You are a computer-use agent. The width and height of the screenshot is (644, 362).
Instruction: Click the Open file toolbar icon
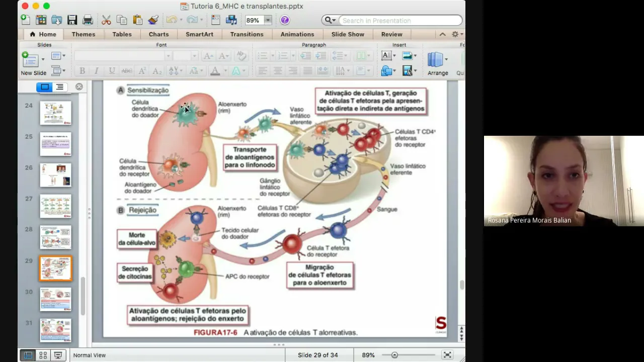(x=56, y=20)
